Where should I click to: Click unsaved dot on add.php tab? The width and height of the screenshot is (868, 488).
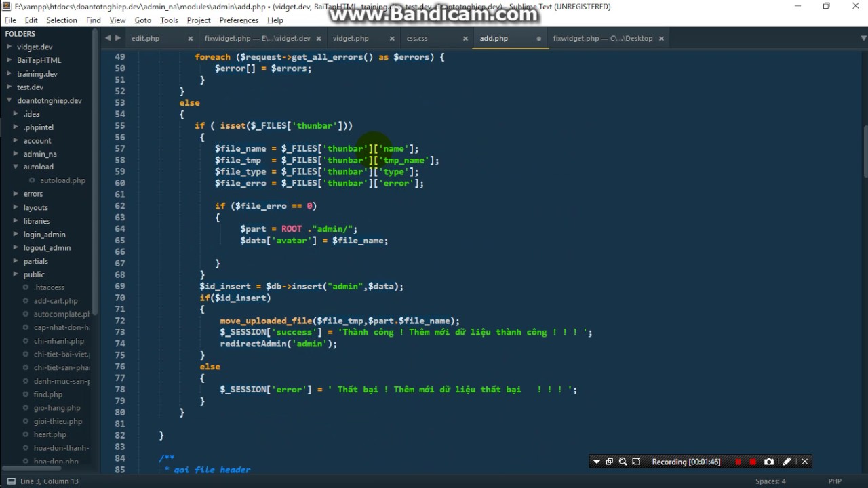(x=539, y=39)
